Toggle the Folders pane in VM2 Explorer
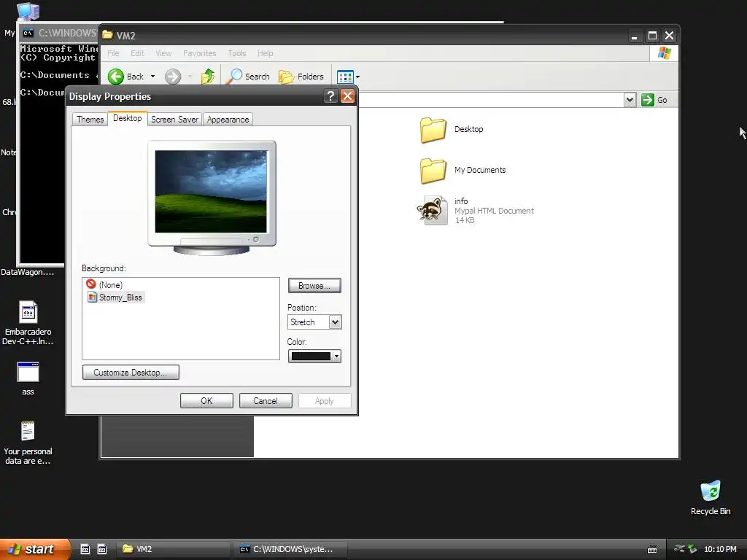This screenshot has height=560, width=747. click(x=301, y=76)
